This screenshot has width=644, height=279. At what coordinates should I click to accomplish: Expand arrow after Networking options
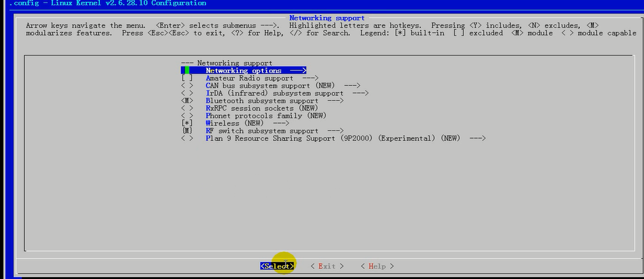tap(298, 71)
